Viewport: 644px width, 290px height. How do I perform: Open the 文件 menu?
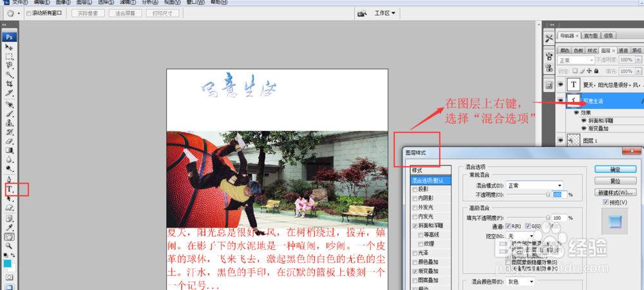pos(20,2)
